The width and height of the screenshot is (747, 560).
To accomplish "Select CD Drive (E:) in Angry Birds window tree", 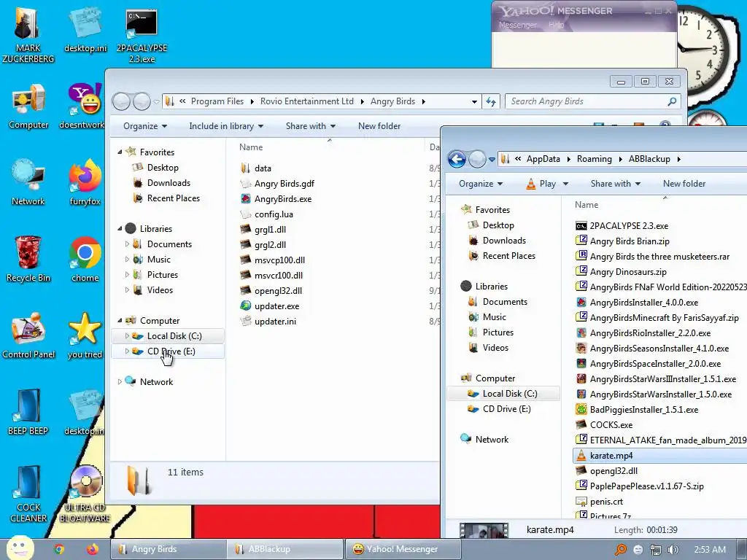I will click(167, 351).
